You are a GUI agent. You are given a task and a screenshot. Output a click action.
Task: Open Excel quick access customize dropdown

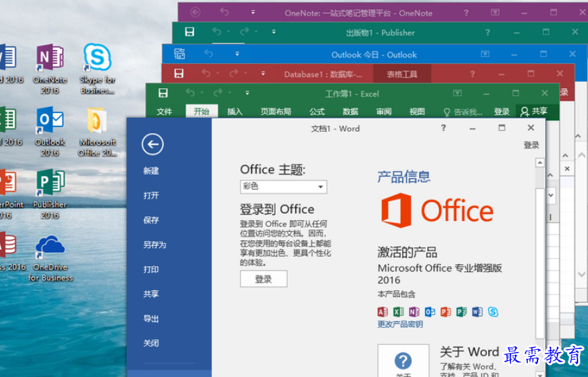pyautogui.click(x=247, y=93)
